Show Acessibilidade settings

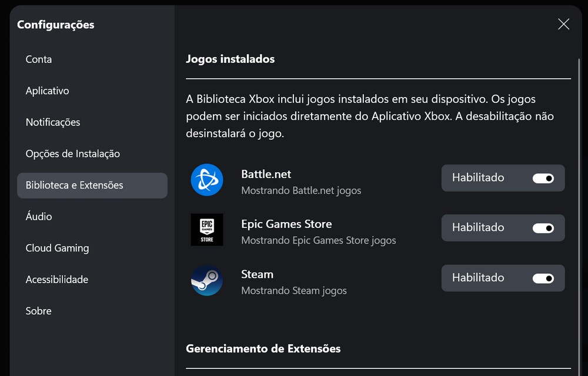(x=57, y=280)
